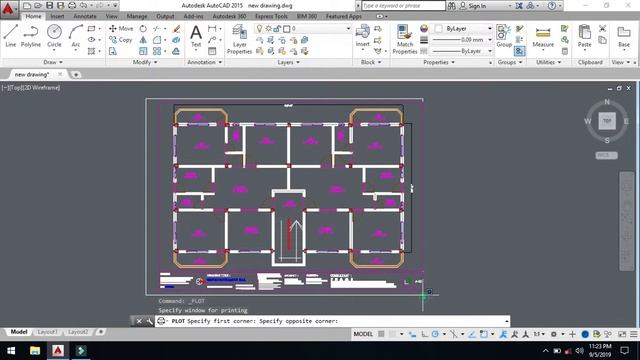Activate the Move command
This screenshot has width=640, height=360.
tap(121, 29)
